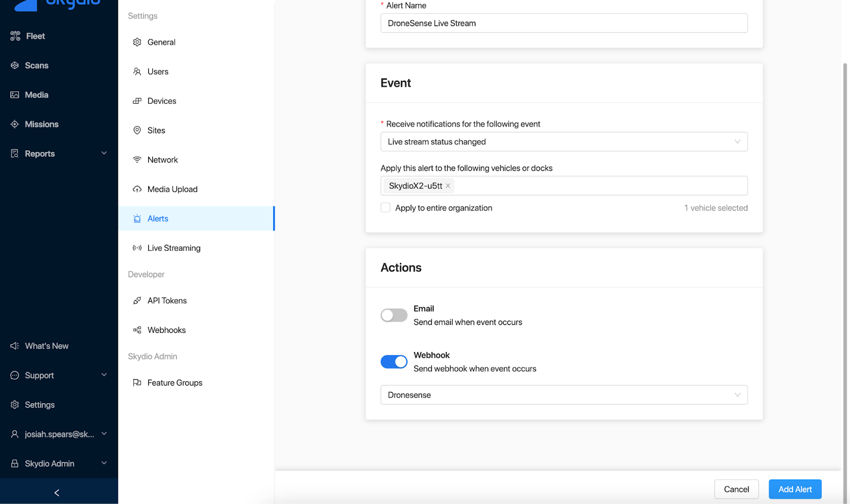Open the event type dropdown
This screenshot has height=504, width=850.
(x=564, y=142)
